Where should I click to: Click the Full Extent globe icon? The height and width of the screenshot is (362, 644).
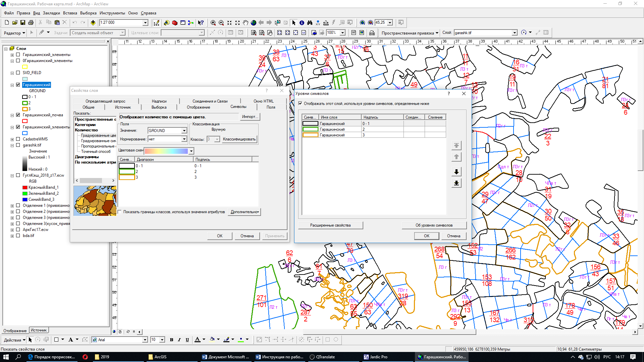[x=254, y=22]
